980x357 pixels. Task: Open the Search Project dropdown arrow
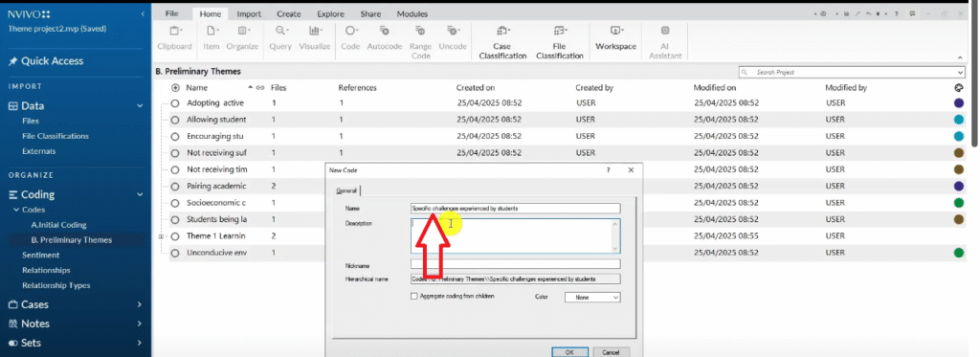pos(961,73)
